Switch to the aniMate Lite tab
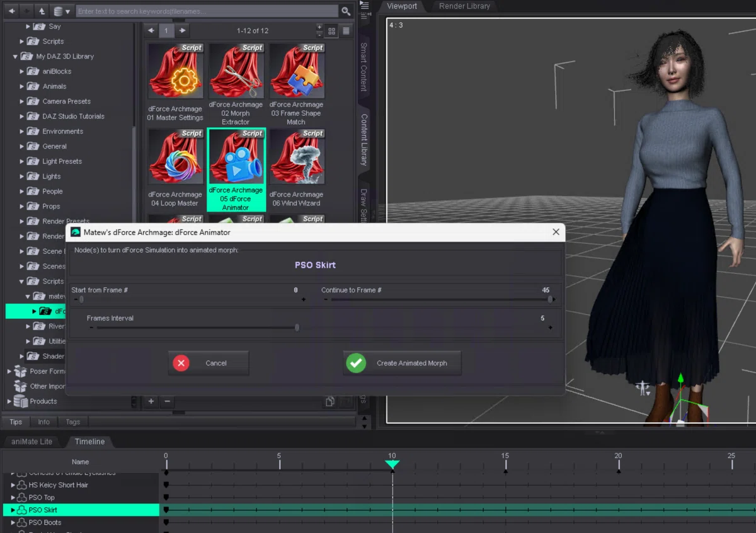 coord(31,442)
